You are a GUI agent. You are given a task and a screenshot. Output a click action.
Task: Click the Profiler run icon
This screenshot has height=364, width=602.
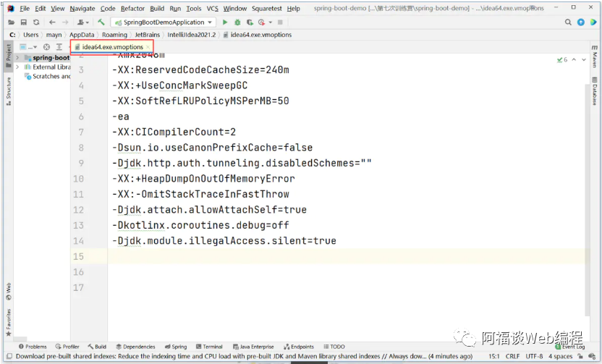pyautogui.click(x=262, y=22)
